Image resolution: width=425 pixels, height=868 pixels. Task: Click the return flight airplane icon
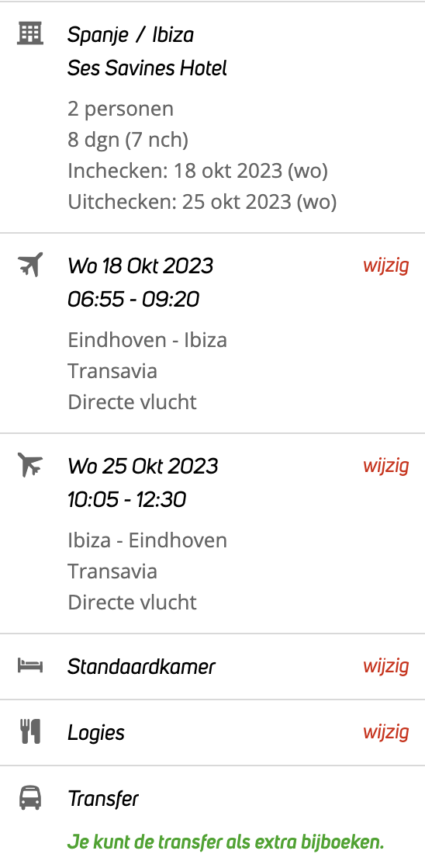click(x=29, y=464)
